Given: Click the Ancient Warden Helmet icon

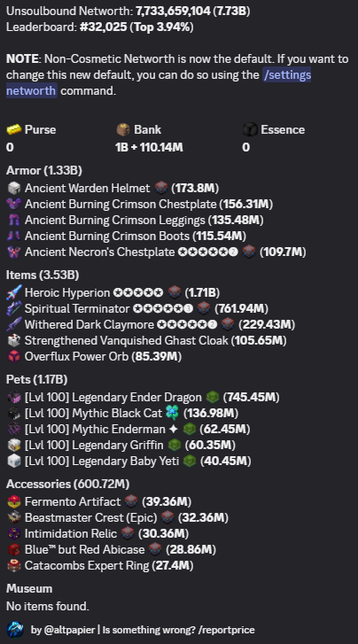Looking at the screenshot, I should [x=14, y=188].
